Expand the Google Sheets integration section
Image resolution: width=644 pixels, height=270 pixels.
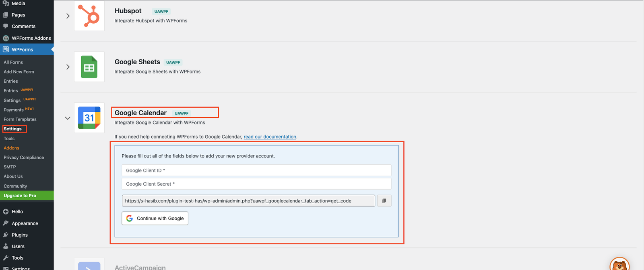point(68,67)
